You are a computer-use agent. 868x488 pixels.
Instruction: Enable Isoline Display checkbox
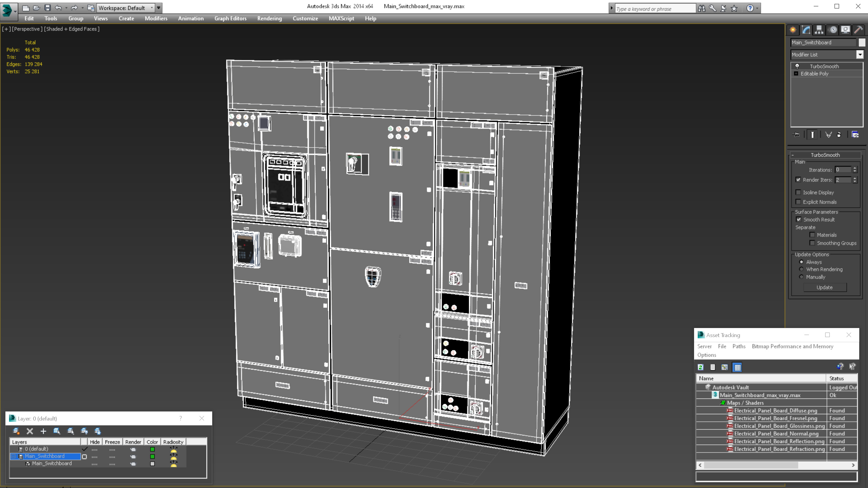pos(798,192)
